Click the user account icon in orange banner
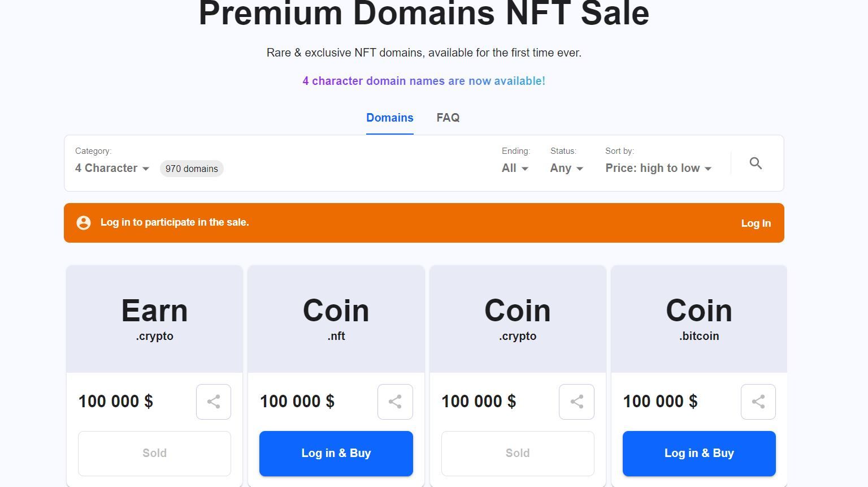 click(x=84, y=223)
